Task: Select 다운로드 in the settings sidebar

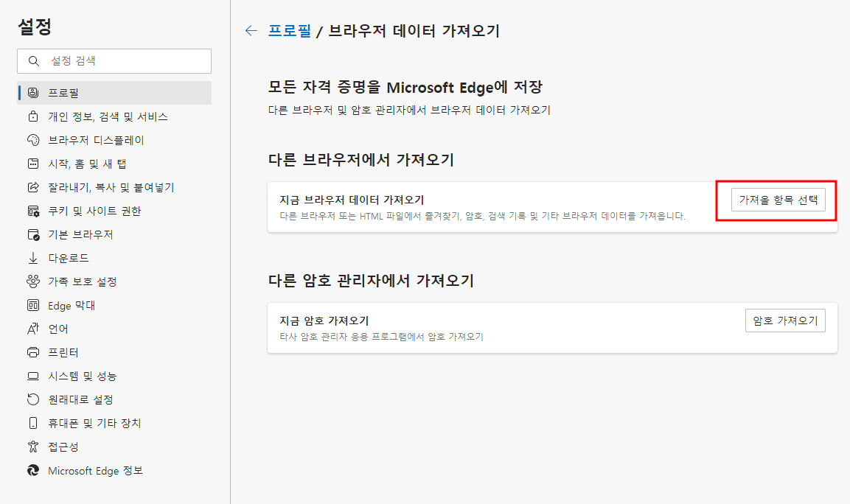Action: (114, 258)
